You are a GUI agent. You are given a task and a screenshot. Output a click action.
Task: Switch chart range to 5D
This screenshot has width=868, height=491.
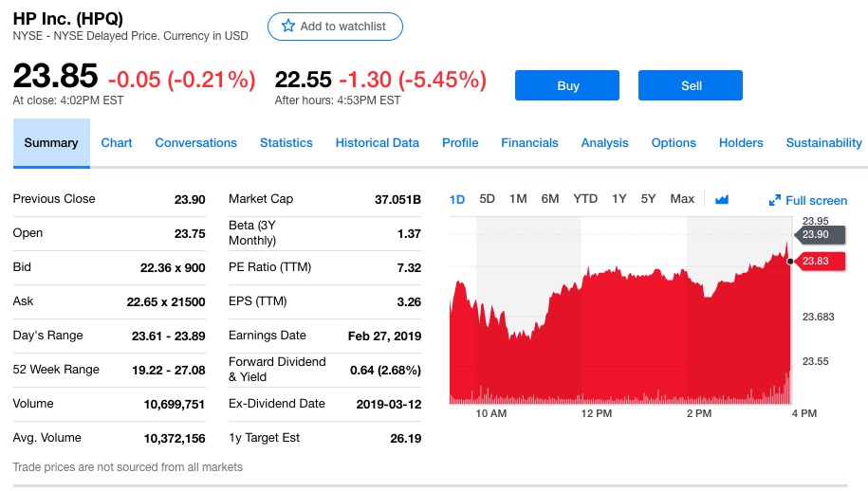point(487,199)
